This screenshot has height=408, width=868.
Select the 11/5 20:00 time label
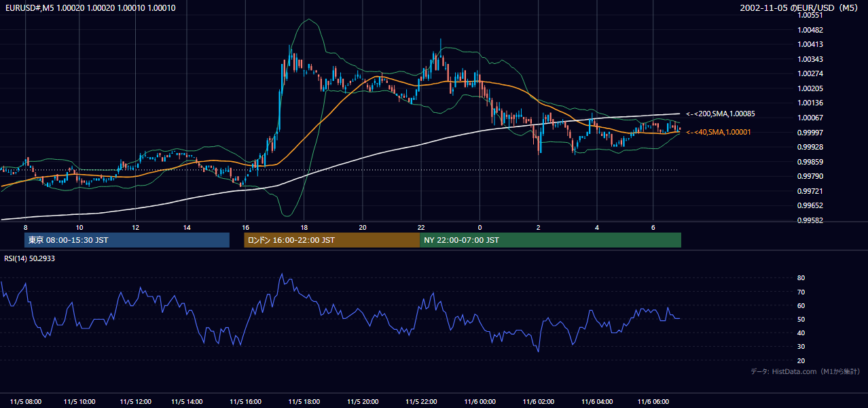[x=363, y=401]
